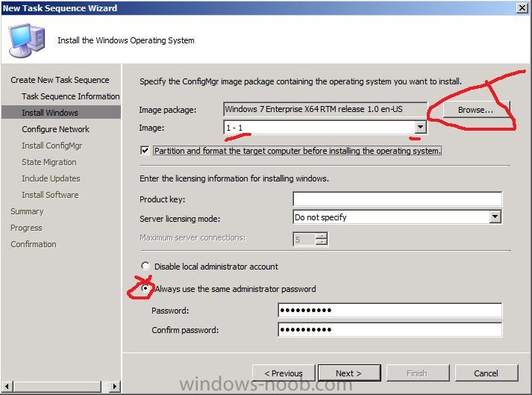Click the 'Server licensing mode:' label
This screenshot has width=532, height=395.
(180, 219)
